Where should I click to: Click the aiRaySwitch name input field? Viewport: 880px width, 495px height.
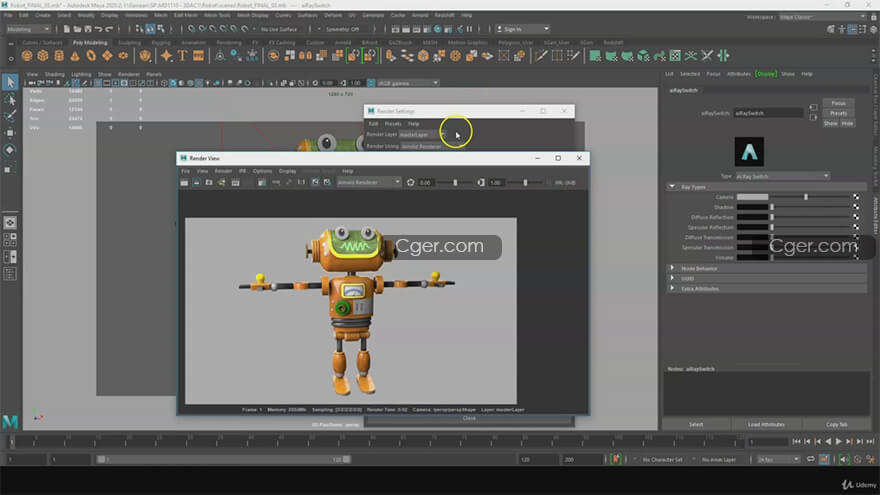click(768, 113)
